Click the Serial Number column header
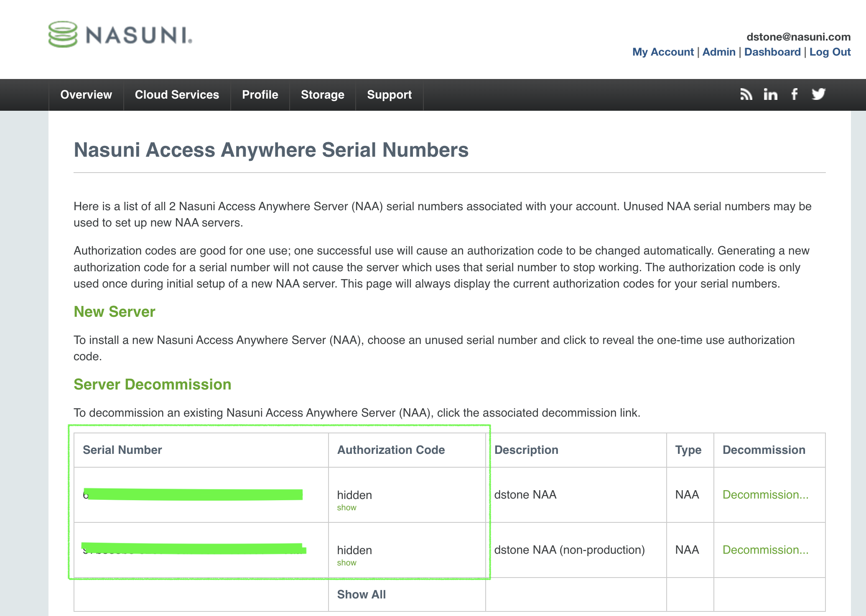The image size is (866, 616). click(x=122, y=450)
